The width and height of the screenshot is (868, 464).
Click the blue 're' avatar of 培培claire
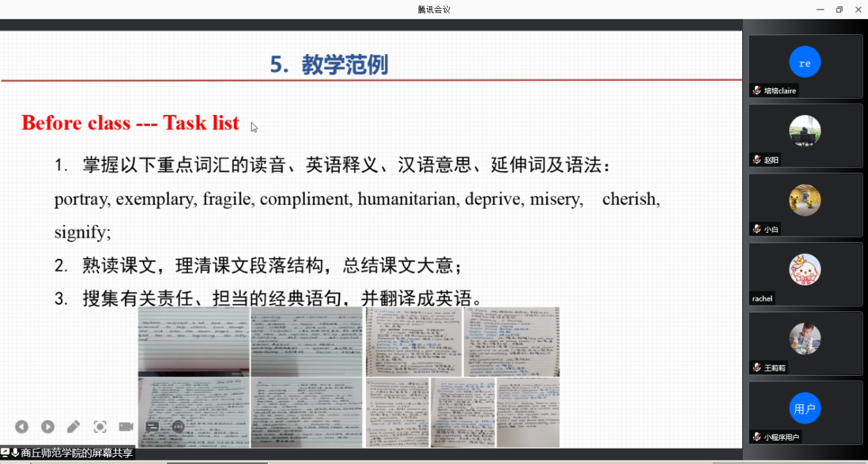[x=805, y=62]
